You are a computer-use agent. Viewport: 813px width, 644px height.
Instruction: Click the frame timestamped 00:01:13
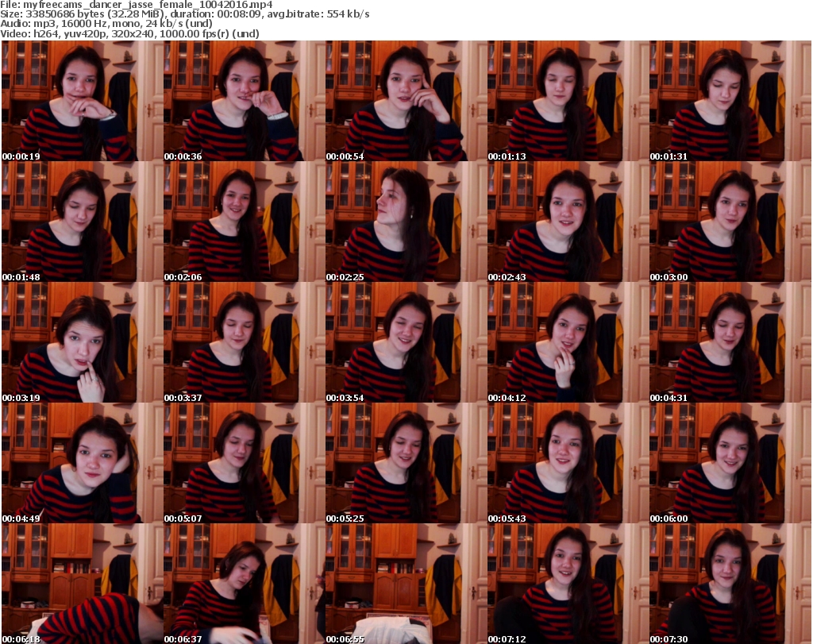[x=568, y=101]
